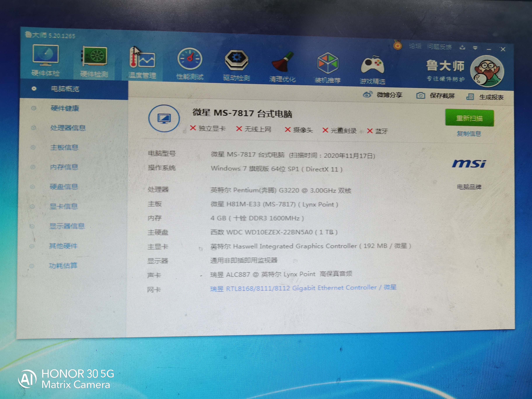Screen dimensions: 532x399
Task: Click the 生成报表 report icon
Action: (470, 97)
